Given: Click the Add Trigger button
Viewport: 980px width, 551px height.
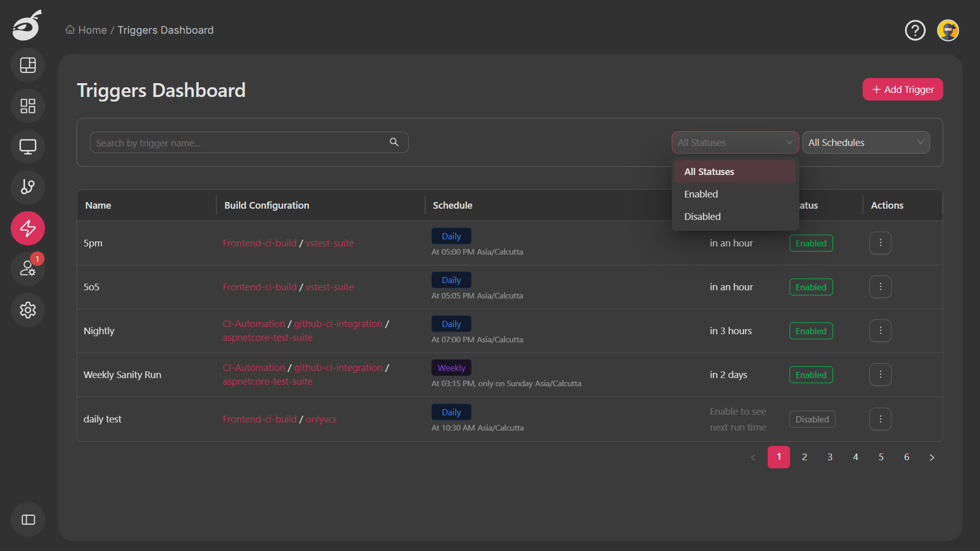Looking at the screenshot, I should [902, 89].
